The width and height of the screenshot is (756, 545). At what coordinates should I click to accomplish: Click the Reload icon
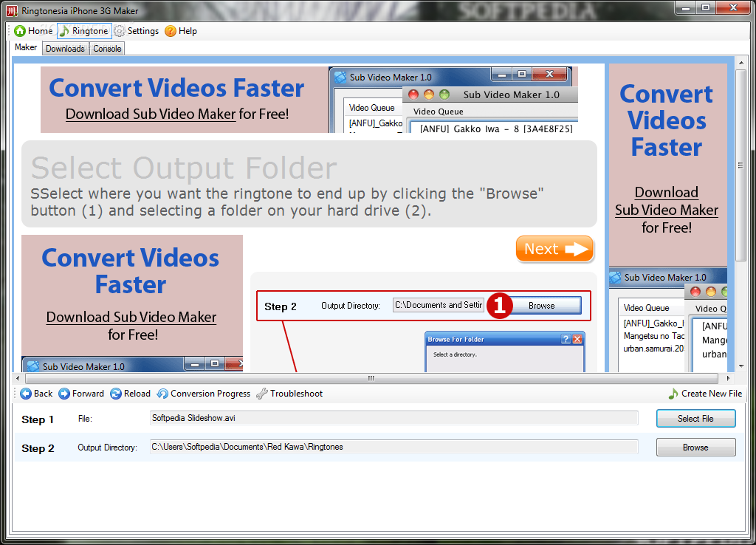click(x=116, y=394)
